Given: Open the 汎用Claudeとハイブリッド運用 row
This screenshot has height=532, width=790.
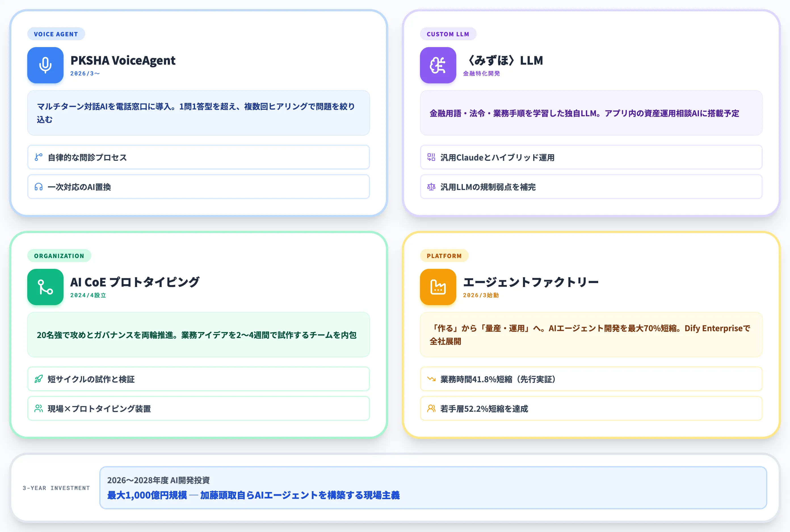Looking at the screenshot, I should 591,157.
